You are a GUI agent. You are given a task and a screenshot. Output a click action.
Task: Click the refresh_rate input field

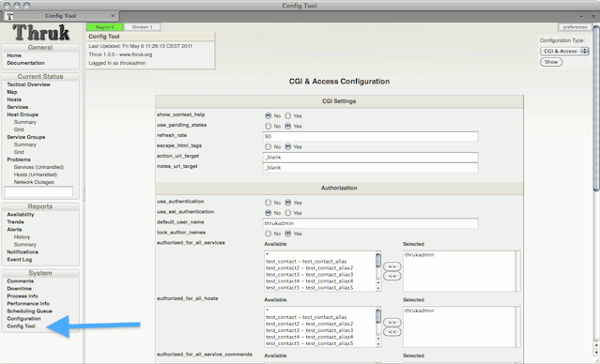point(370,137)
